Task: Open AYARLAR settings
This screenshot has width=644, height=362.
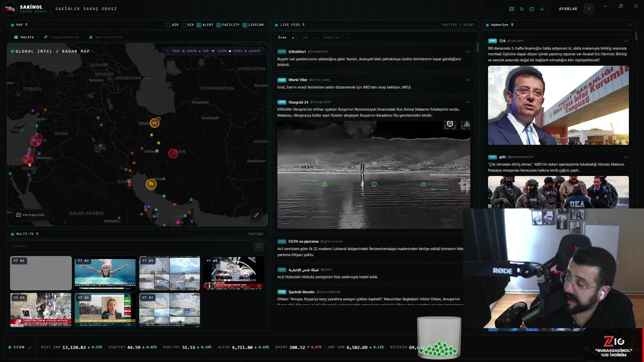Action: click(568, 9)
